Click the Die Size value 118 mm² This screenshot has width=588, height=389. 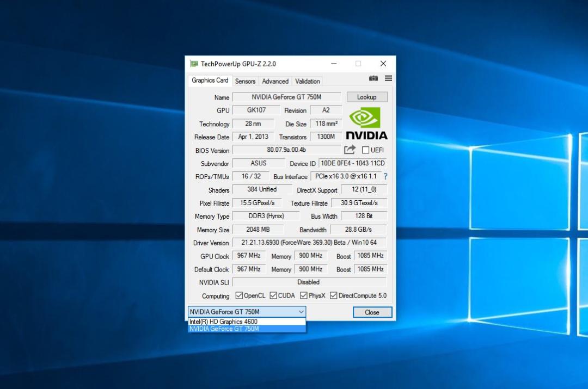[x=326, y=124]
